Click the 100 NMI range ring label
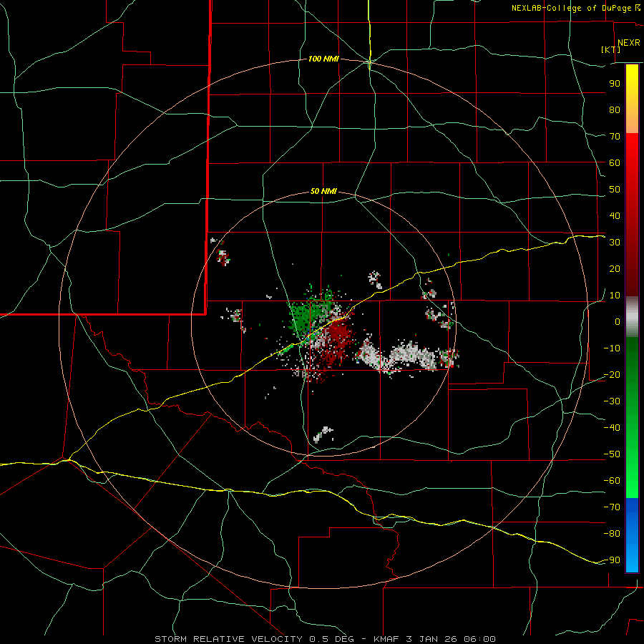The image size is (644, 644). [x=323, y=59]
